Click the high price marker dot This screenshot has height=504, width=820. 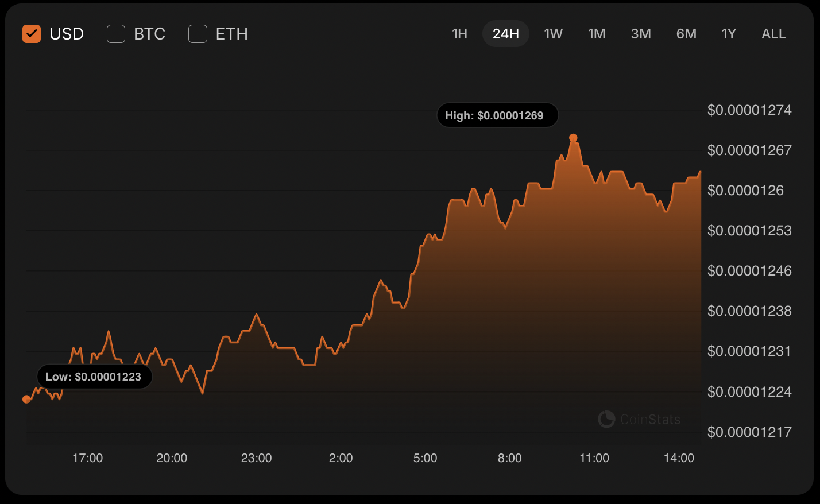[x=573, y=138]
